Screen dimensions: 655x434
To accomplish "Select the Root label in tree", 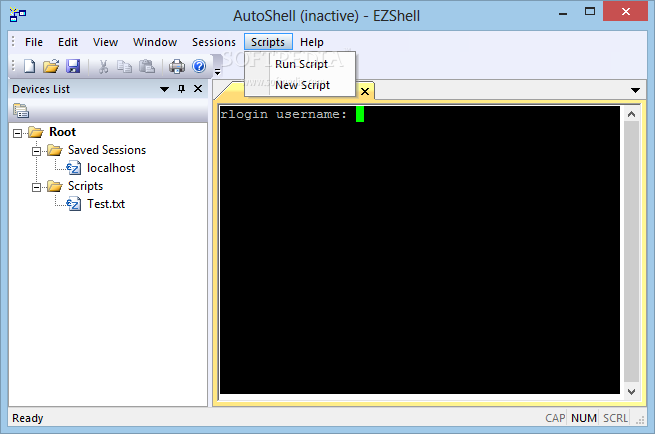I will click(x=62, y=132).
